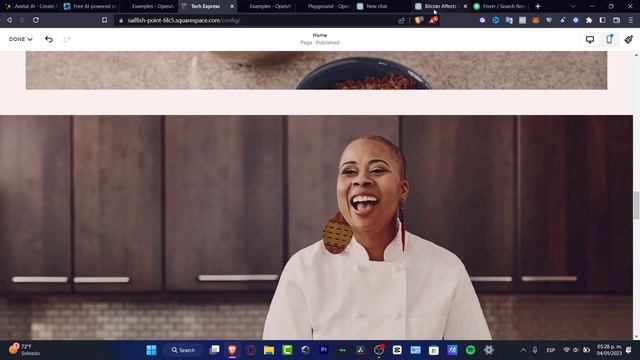Click the ESP language indicator
The width and height of the screenshot is (640, 360).
pyautogui.click(x=551, y=350)
